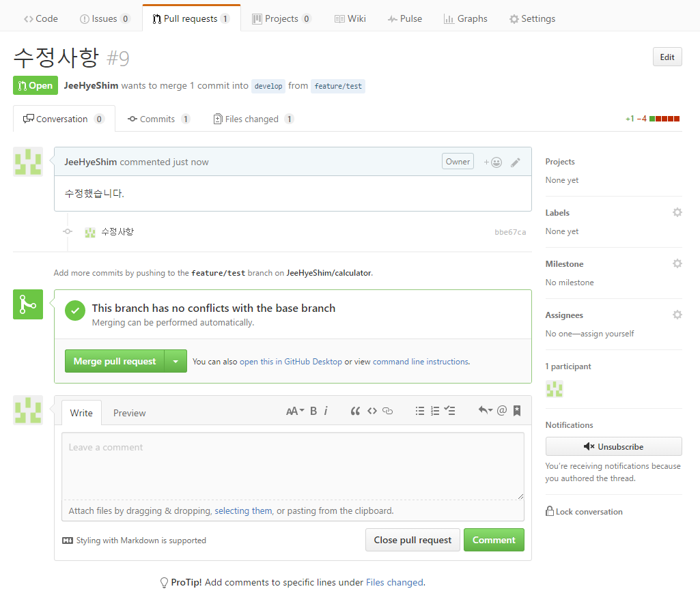
Task: Add a numbered list
Action: pyautogui.click(x=435, y=411)
